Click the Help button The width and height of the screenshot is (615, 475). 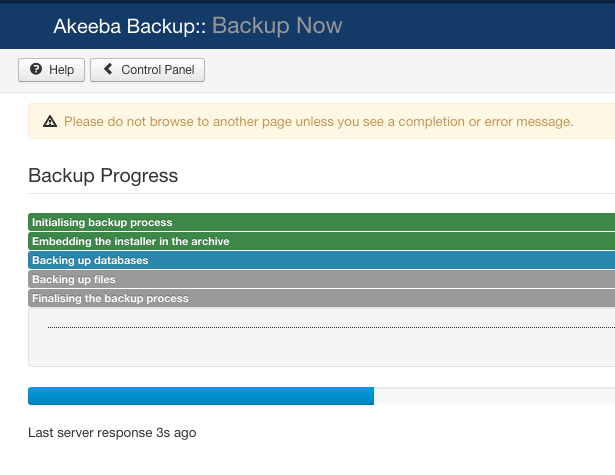point(51,70)
